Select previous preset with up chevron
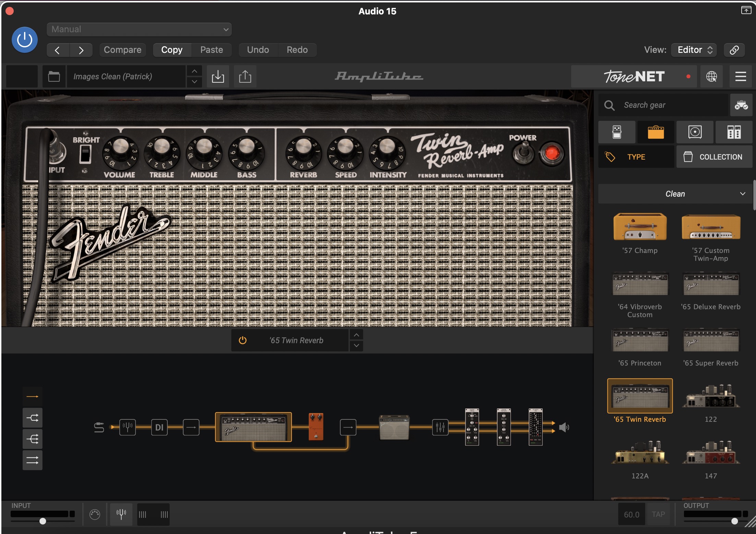The height and width of the screenshot is (534, 756). tap(194, 71)
